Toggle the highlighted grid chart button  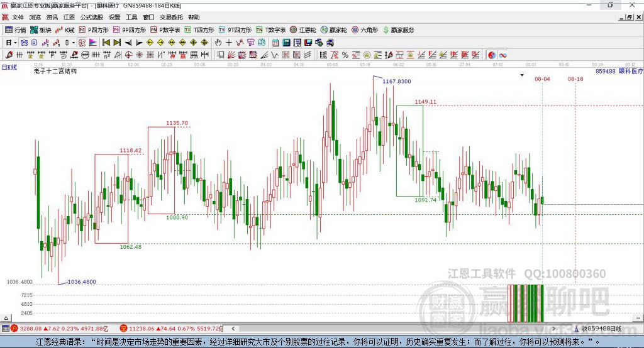[24, 43]
